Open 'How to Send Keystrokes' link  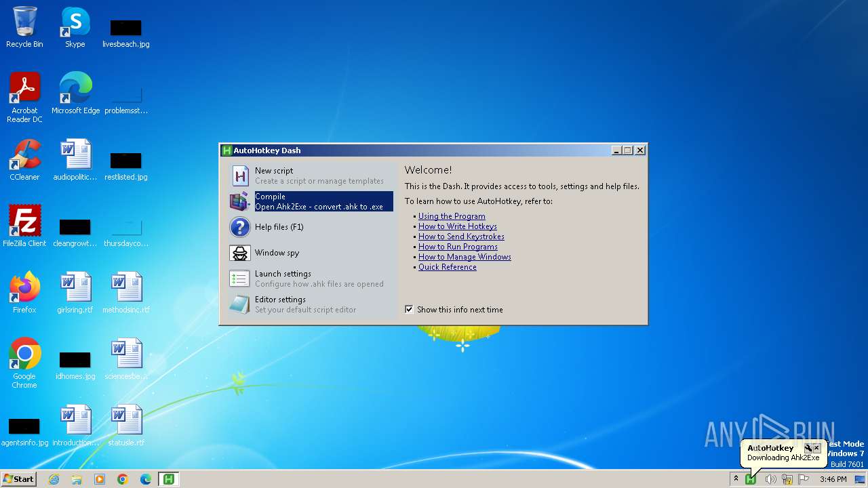point(461,237)
